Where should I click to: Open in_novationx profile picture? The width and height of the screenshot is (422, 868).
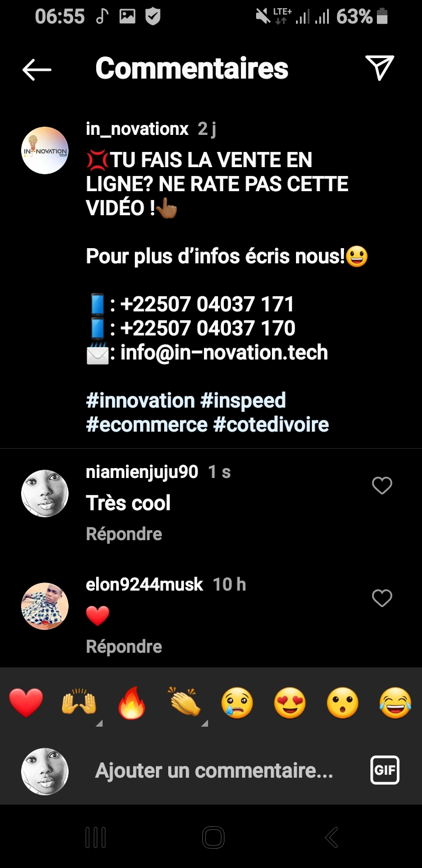(x=45, y=150)
